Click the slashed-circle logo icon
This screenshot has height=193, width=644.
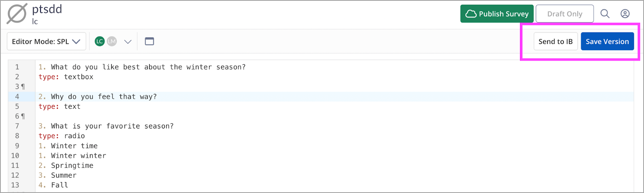[x=17, y=13]
